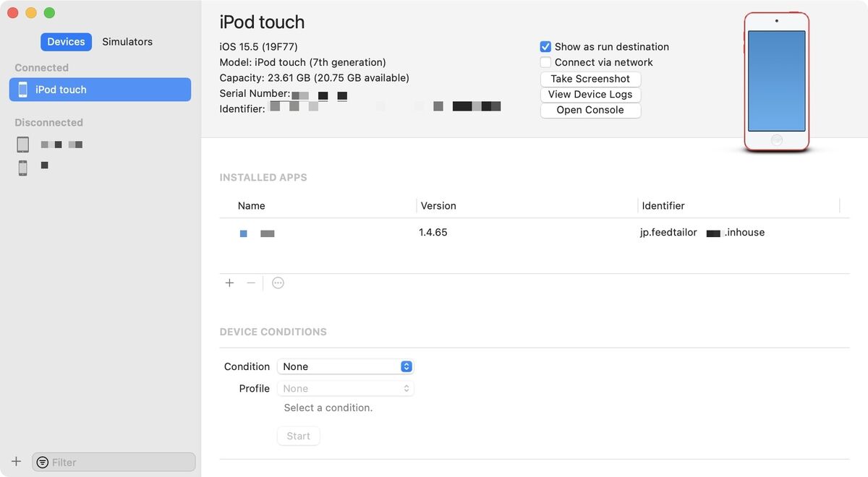Click the Model iPod touch 7th generation text
This screenshot has height=477, width=868.
302,63
